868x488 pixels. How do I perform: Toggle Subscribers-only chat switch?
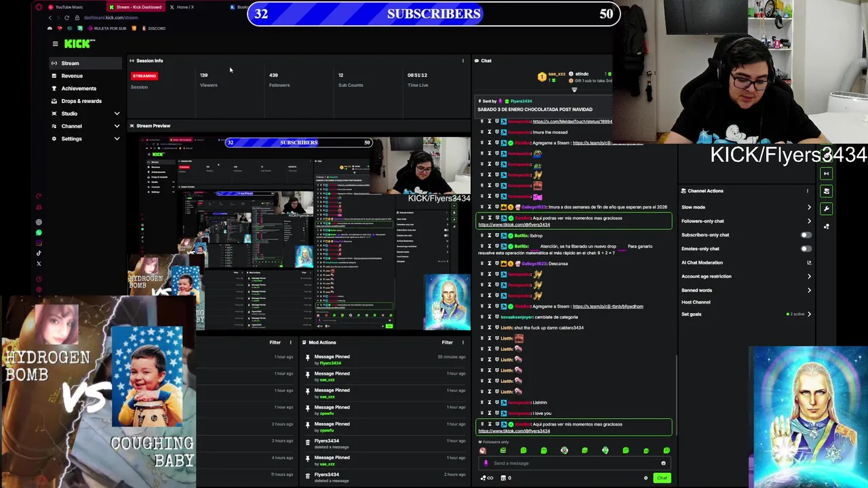point(806,235)
